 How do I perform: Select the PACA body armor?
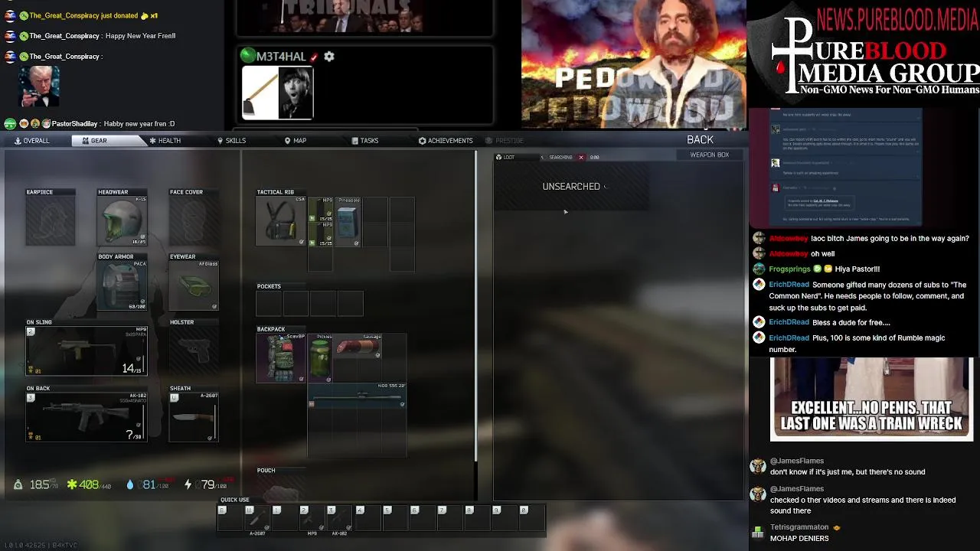tap(122, 285)
